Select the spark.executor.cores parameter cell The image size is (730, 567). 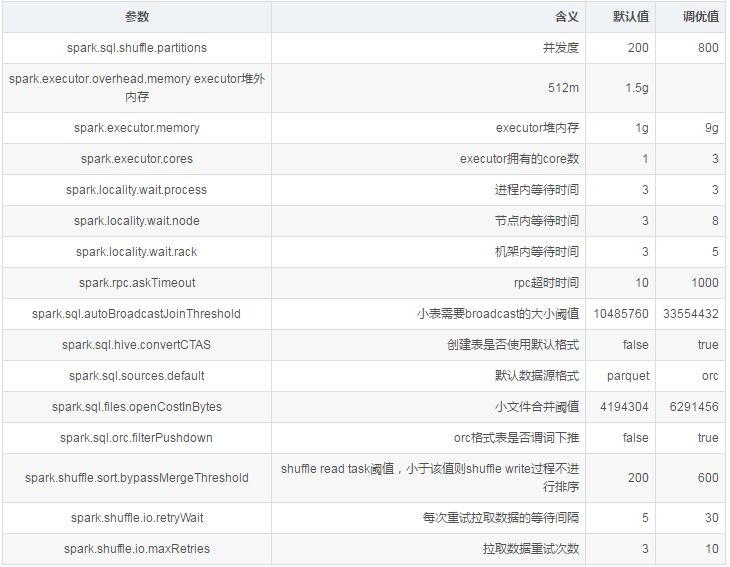click(x=136, y=159)
